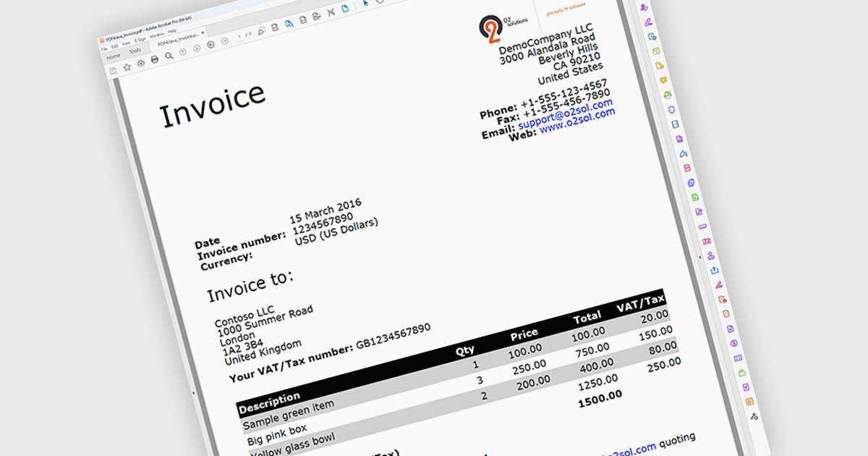Open the yellow document lock sidebar tool
The image size is (868, 456).
coord(659,65)
